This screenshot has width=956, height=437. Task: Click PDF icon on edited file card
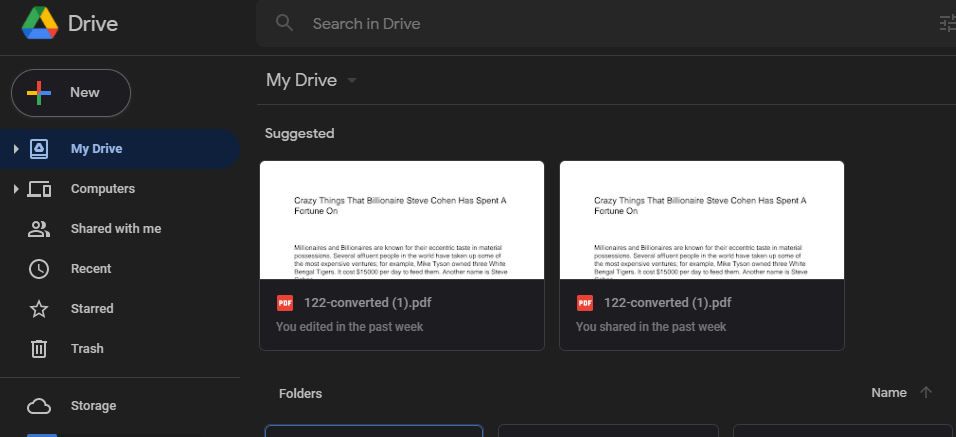(285, 302)
